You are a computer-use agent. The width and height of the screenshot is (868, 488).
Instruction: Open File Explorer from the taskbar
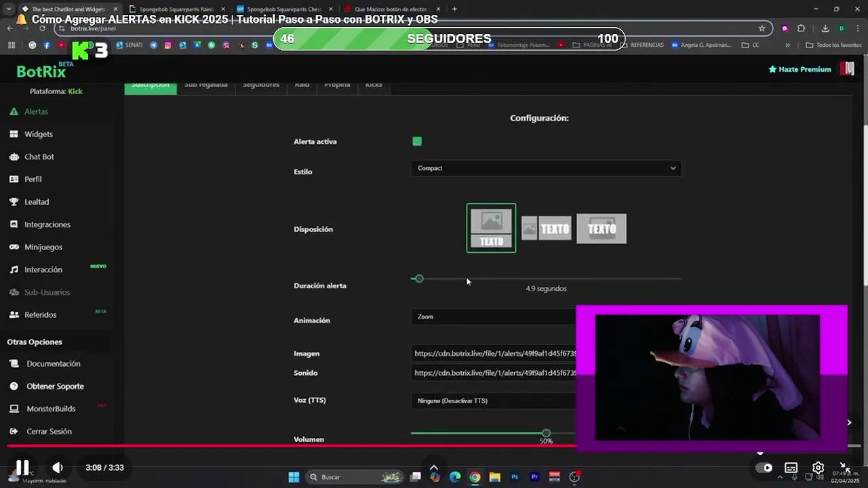click(494, 477)
